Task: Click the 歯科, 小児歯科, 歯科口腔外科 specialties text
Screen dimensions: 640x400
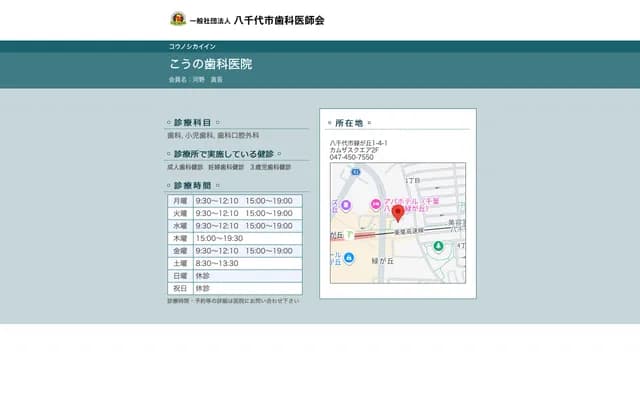Action: (x=213, y=135)
